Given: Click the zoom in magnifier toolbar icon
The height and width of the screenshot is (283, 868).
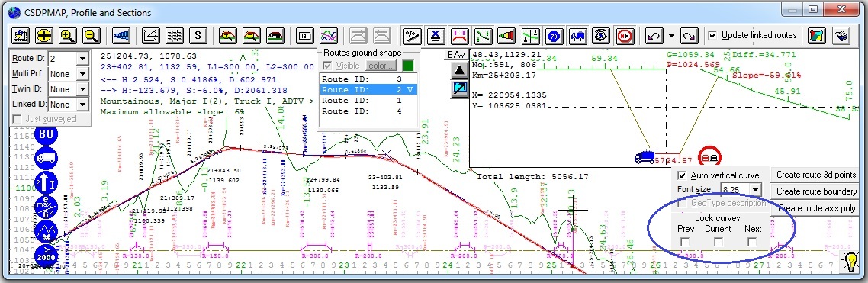Looking at the screenshot, I should tap(68, 35).
